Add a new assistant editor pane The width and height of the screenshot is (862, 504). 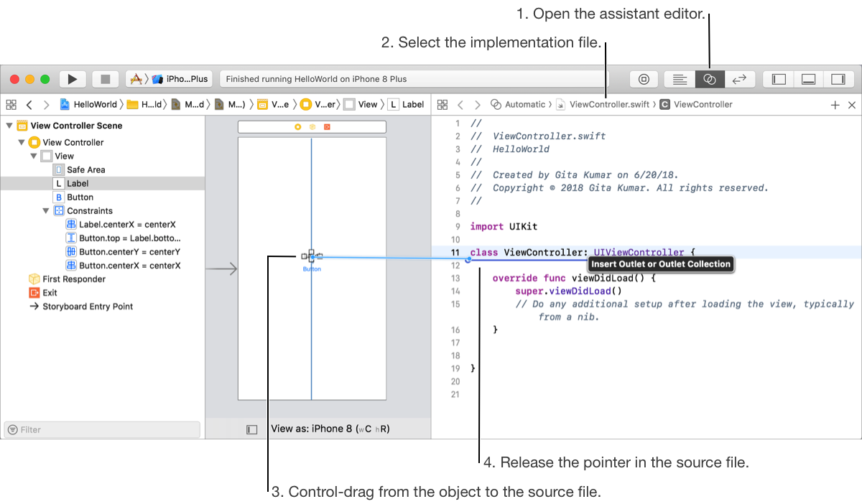pyautogui.click(x=835, y=105)
